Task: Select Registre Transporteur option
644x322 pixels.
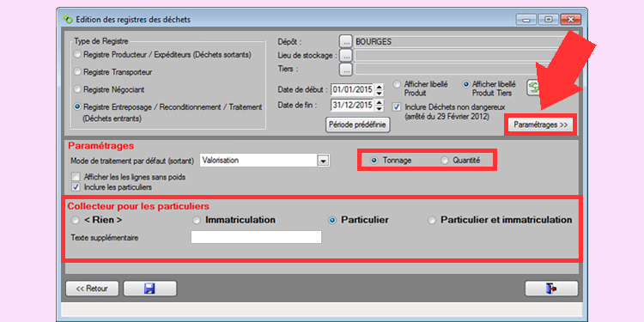Action: point(77,72)
